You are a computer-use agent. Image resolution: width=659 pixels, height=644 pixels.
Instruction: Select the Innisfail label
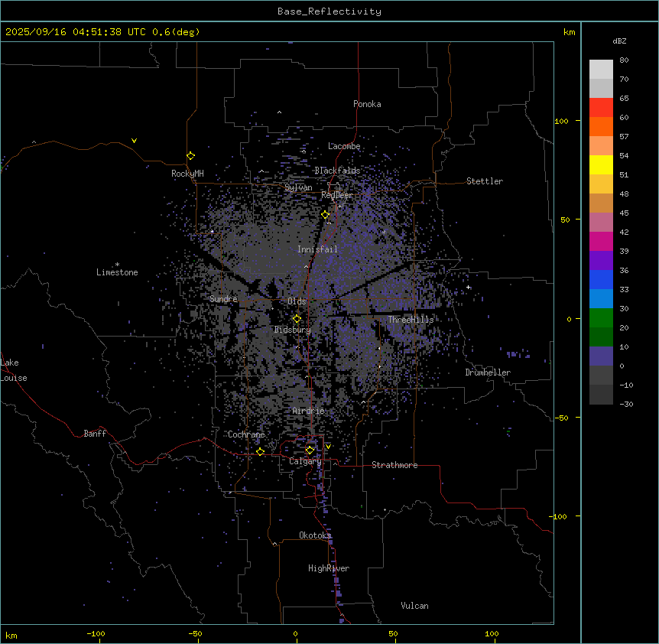pyautogui.click(x=318, y=249)
